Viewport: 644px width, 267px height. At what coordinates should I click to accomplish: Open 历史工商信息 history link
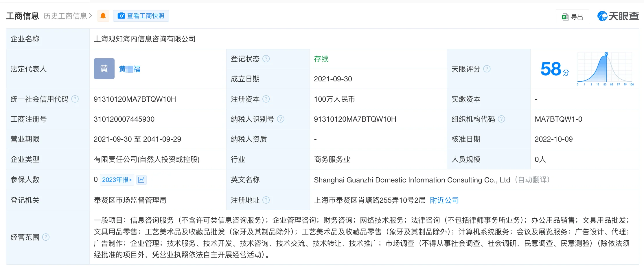[68, 16]
